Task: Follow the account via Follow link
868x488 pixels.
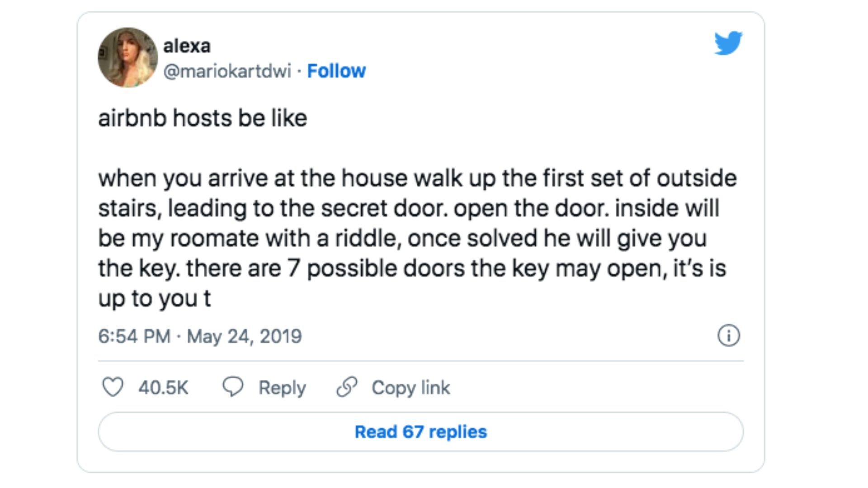Action: tap(336, 71)
